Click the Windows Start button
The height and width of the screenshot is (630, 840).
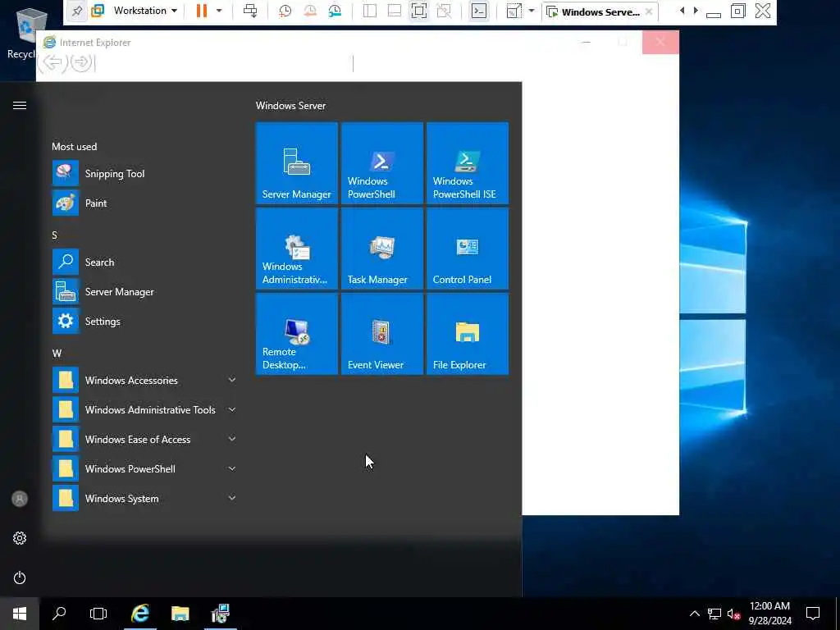[x=20, y=614]
